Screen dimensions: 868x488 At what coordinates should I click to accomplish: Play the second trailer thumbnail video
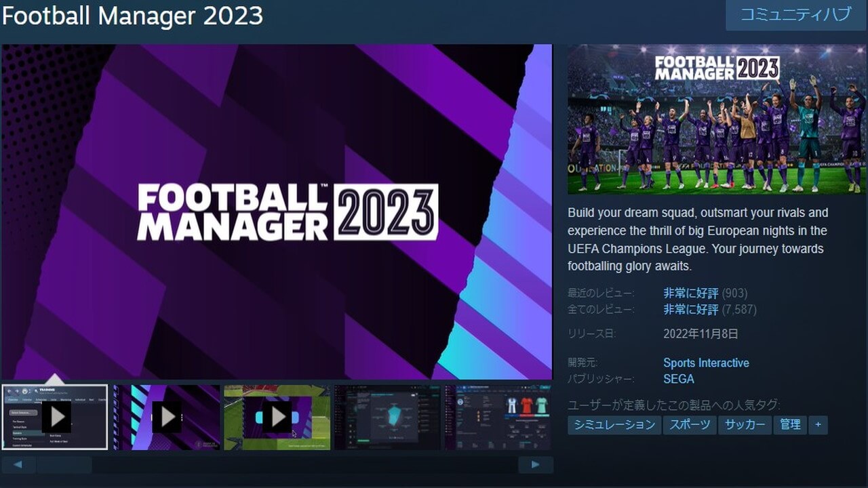(167, 417)
